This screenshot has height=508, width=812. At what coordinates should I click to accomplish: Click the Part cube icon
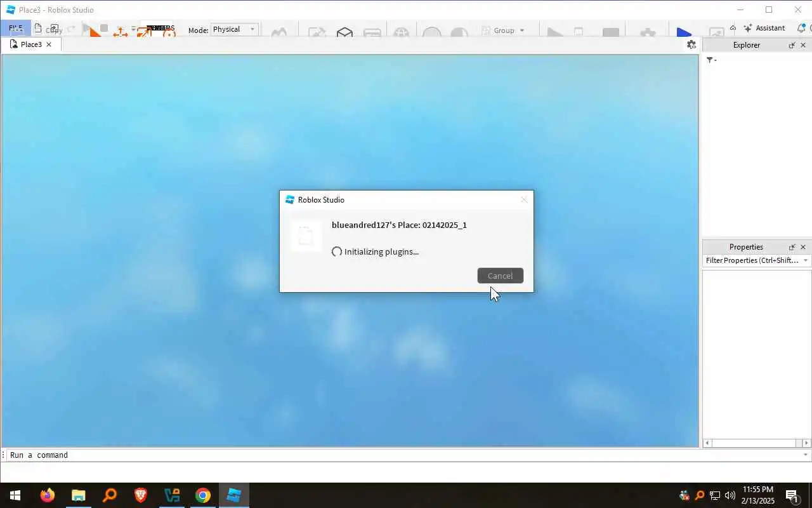coord(344,32)
